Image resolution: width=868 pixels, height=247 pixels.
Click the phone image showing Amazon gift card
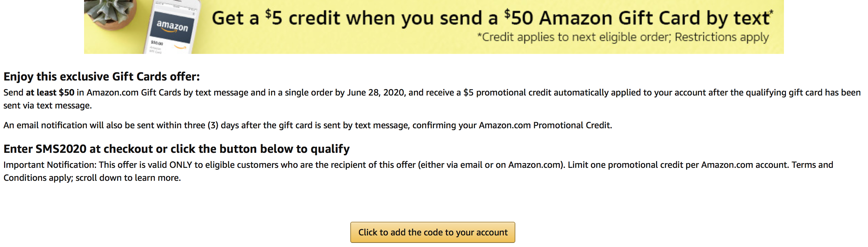point(173,27)
